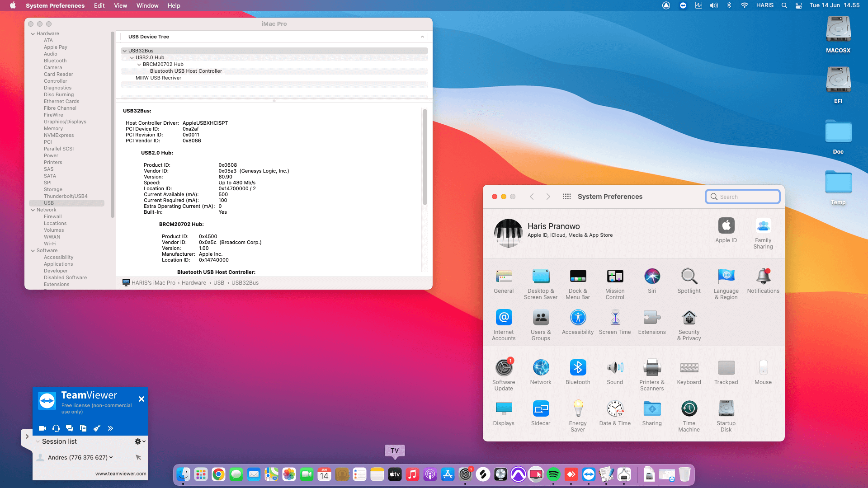Collapse BRCM20702 Hub node
Image resolution: width=868 pixels, height=488 pixels.
click(139, 64)
